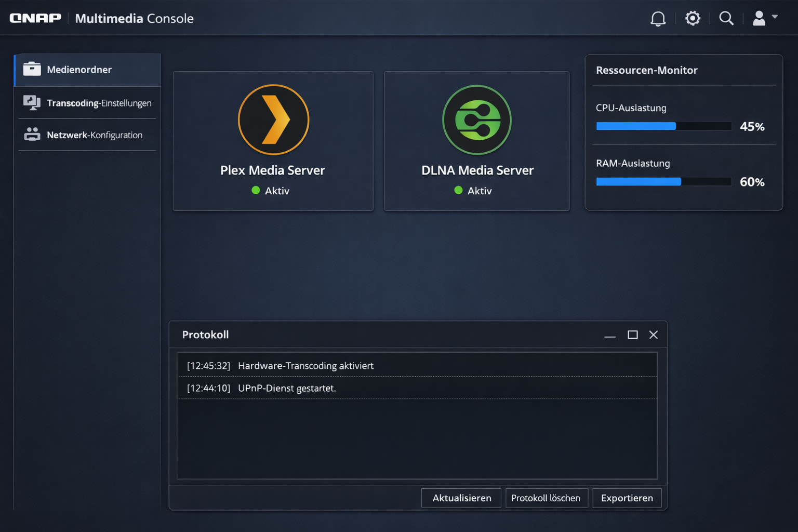This screenshot has height=532, width=798.
Task: Click the CPU-Auslastung progress bar
Action: pos(664,126)
